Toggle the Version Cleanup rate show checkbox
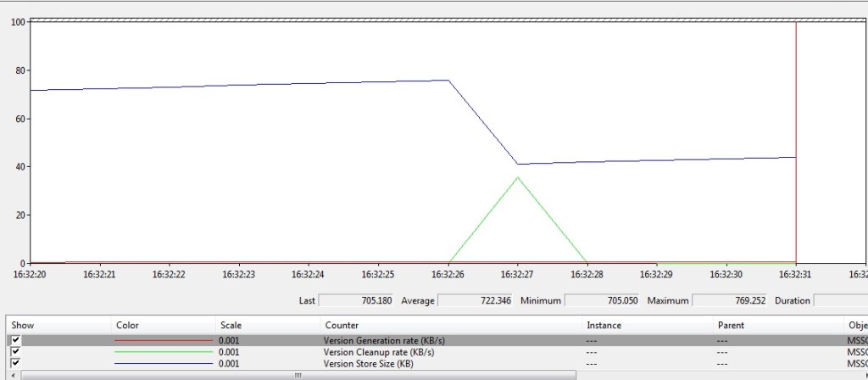This screenshot has height=380, width=868. pyautogui.click(x=16, y=351)
